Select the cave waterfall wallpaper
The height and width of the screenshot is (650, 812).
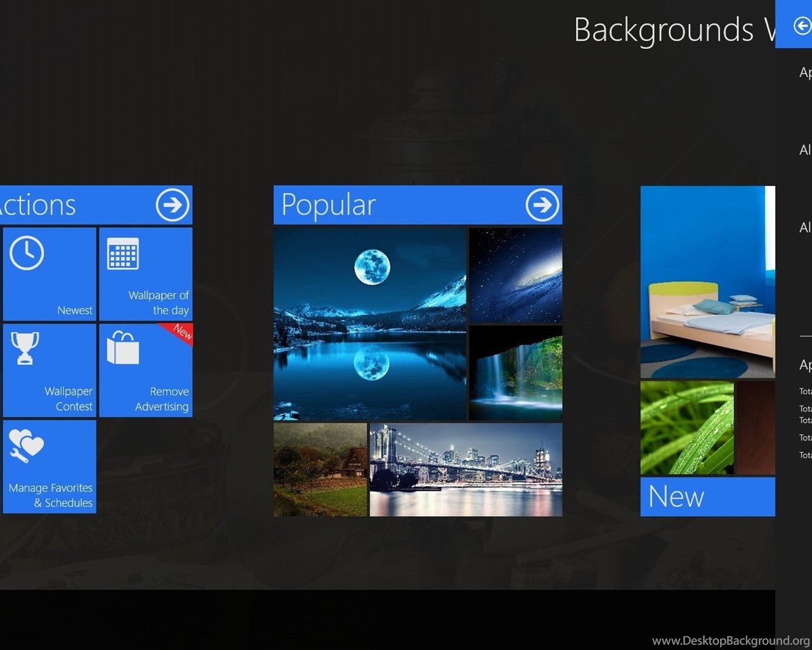tap(515, 373)
